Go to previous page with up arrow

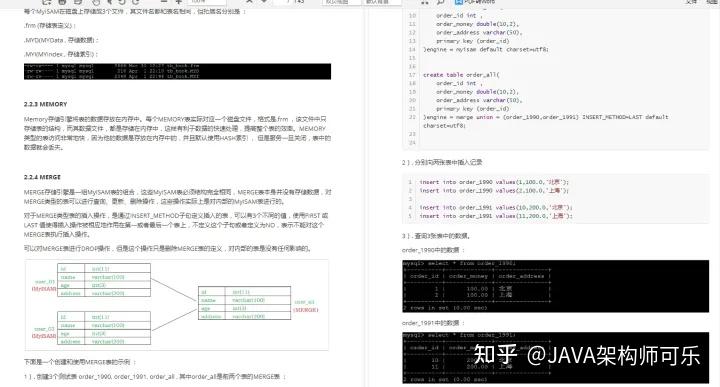tap(249, 2)
